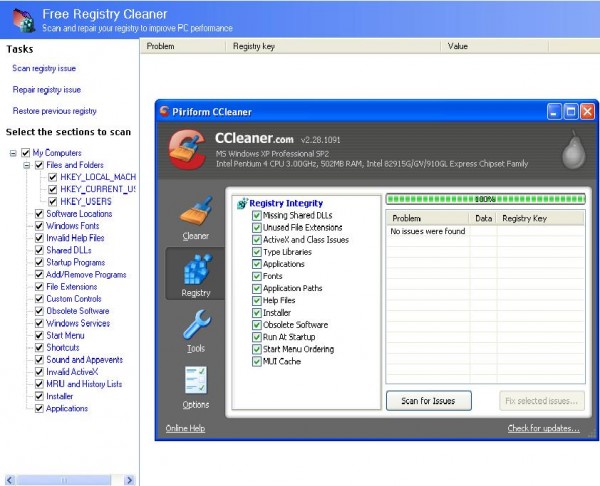Select MRU and History Lists item
The width and height of the screenshot is (600, 486).
pos(84,384)
